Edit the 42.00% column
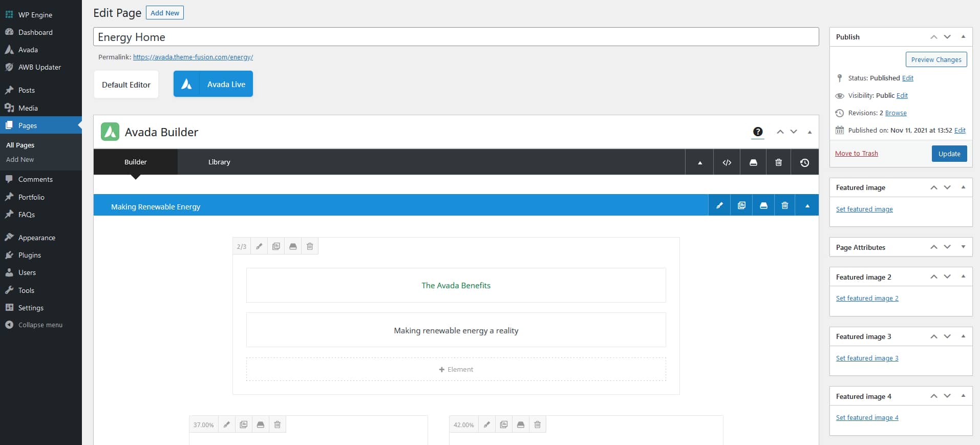 pos(487,425)
